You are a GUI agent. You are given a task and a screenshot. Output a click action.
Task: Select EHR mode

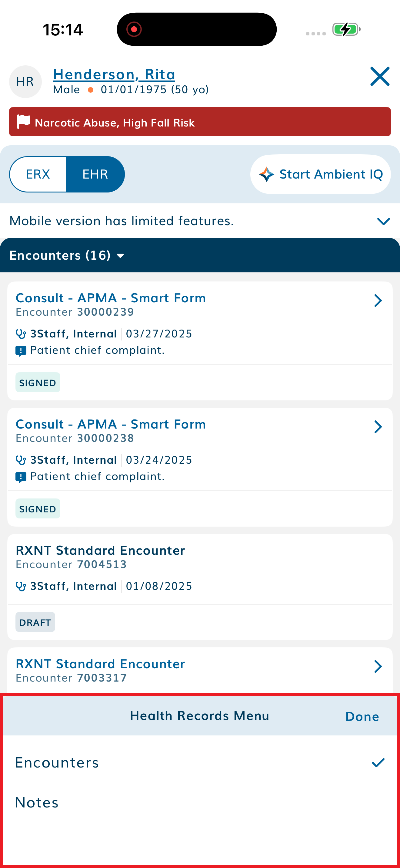click(95, 174)
